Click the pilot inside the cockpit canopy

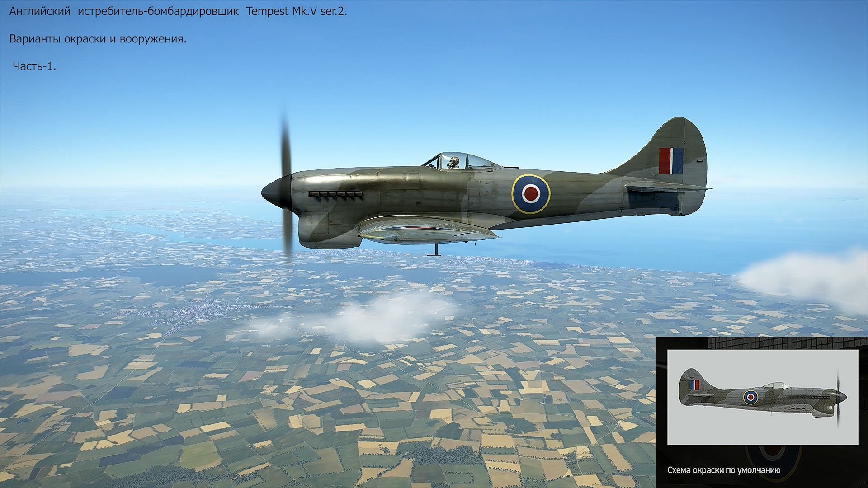[x=453, y=162]
